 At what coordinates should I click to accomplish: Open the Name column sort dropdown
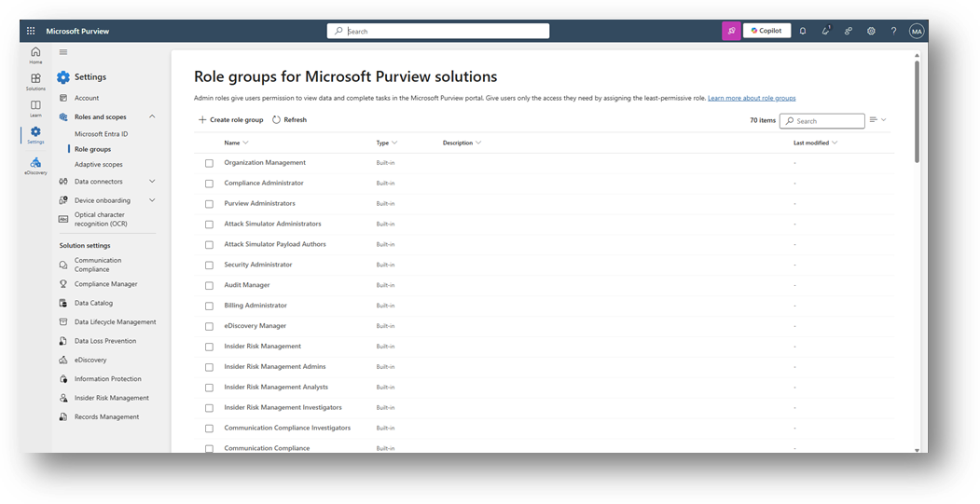click(245, 143)
